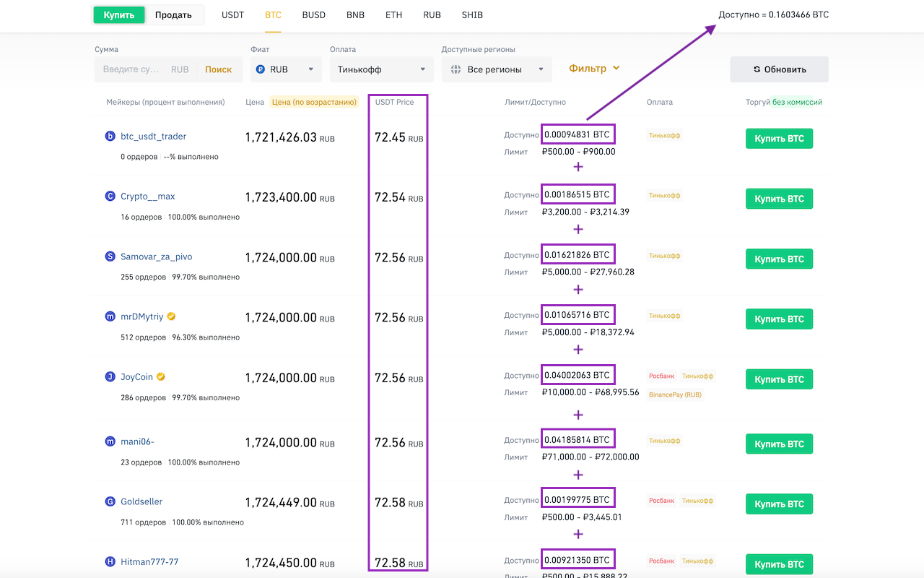Viewport: 924px width, 578px height.
Task: Click the USDT Price column header
Action: [x=394, y=102]
